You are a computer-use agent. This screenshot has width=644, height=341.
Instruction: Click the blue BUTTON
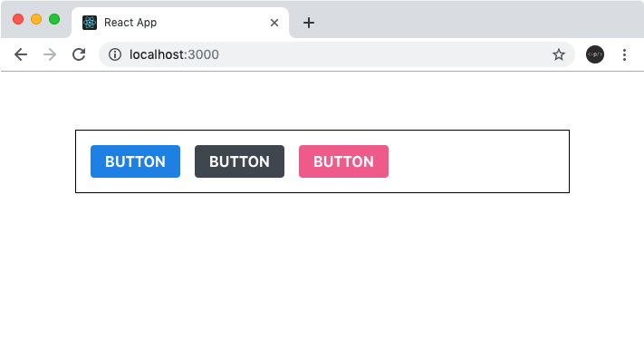point(135,161)
